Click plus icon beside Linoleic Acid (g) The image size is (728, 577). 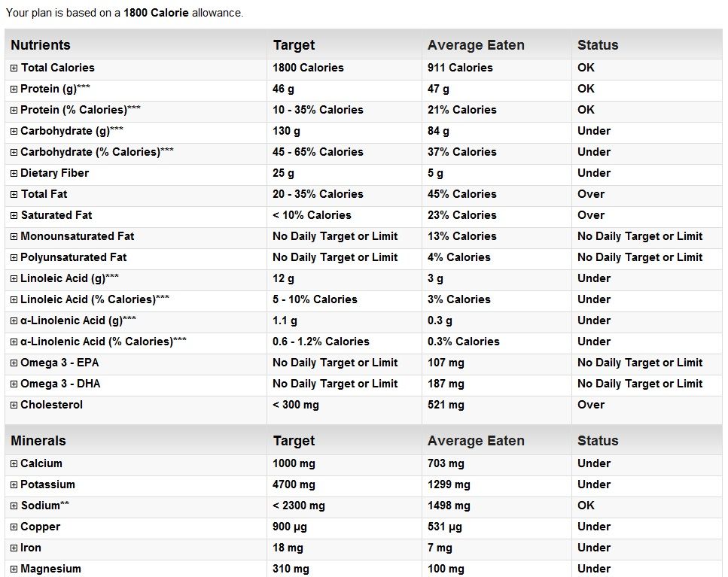pos(14,279)
